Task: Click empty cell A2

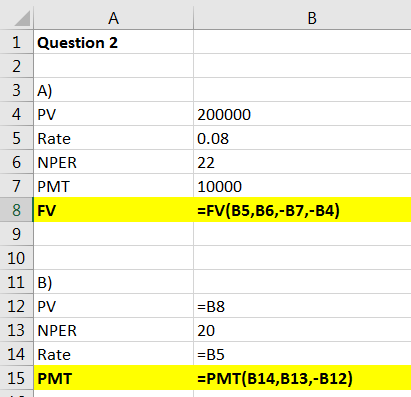Action: (113, 66)
